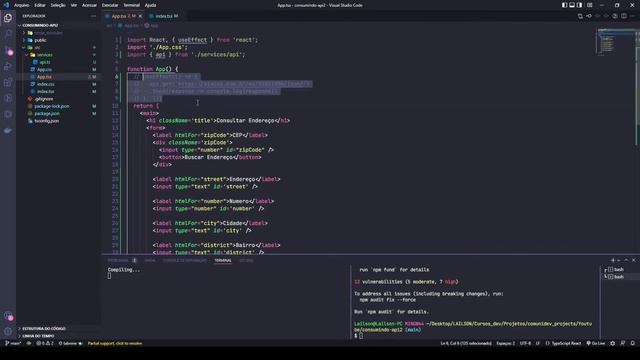Open the Ajuda menu

click(150, 5)
